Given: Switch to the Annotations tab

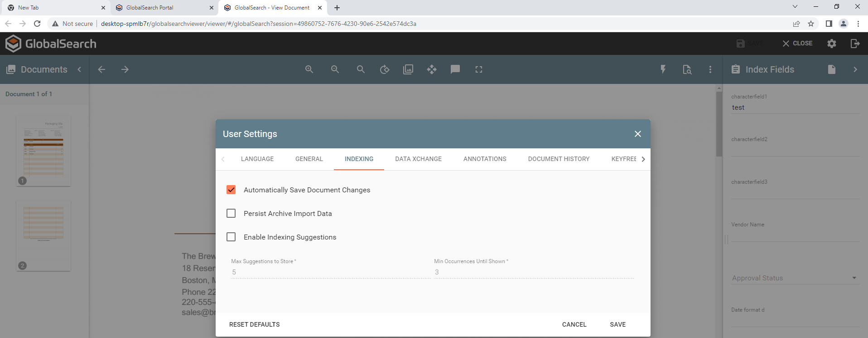Looking at the screenshot, I should coord(485,159).
